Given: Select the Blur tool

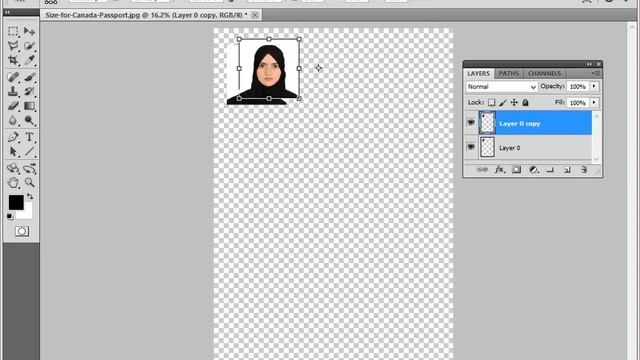Looking at the screenshot, I should 13,120.
